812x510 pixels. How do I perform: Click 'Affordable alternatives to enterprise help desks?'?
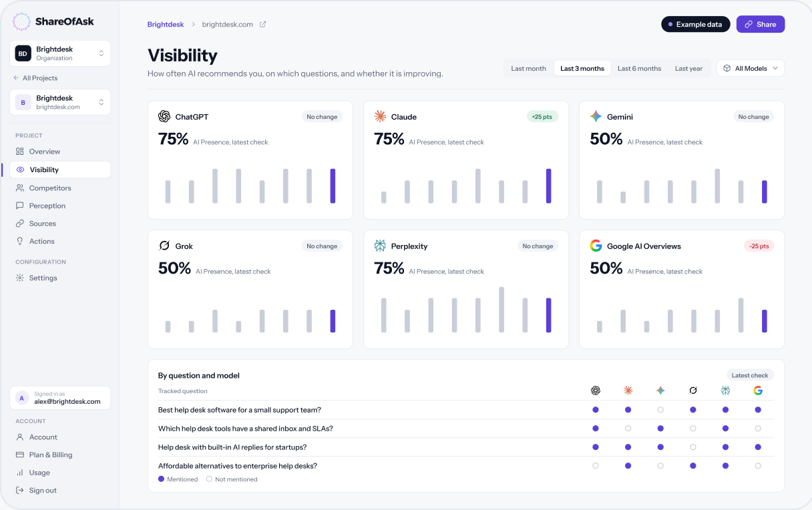click(238, 466)
